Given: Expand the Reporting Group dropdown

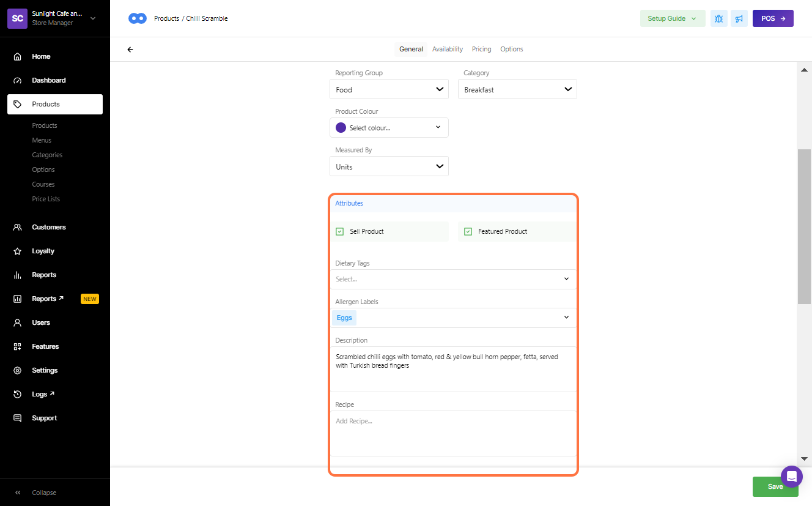Looking at the screenshot, I should [389, 89].
